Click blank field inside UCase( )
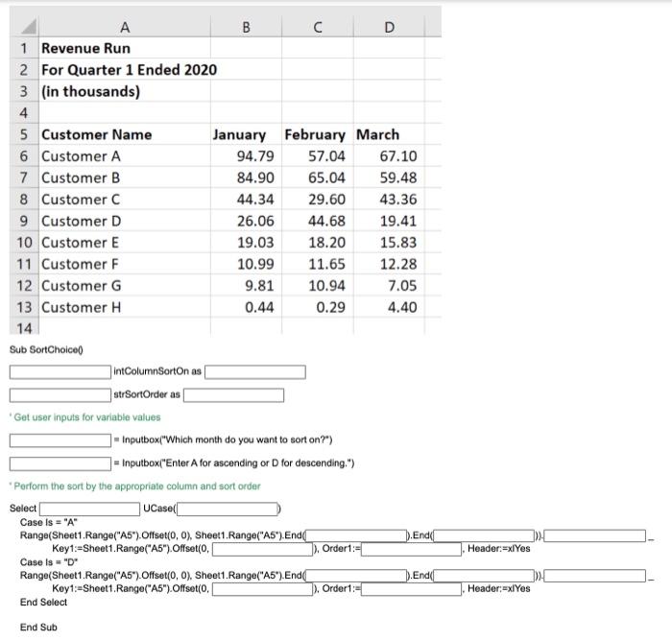 click(228, 509)
